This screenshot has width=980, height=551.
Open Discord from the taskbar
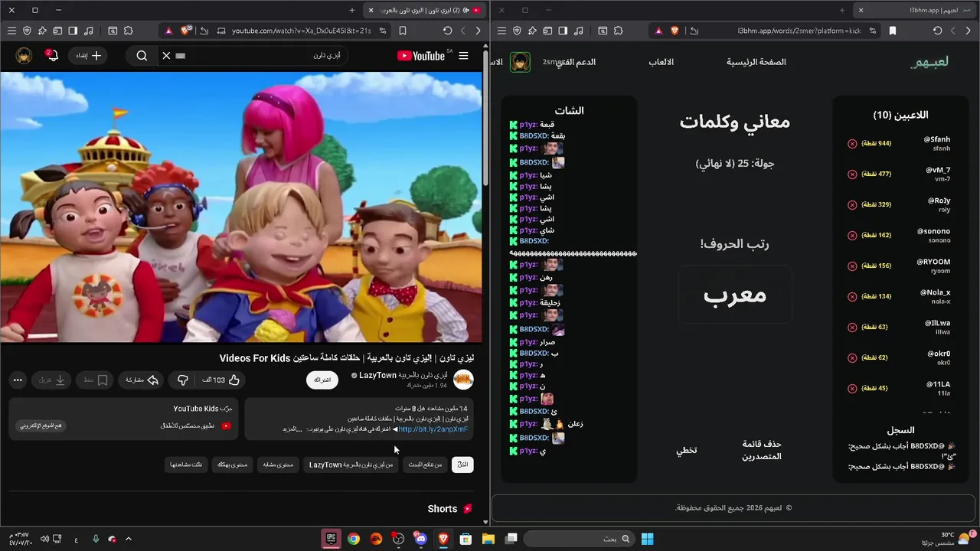pos(420,539)
